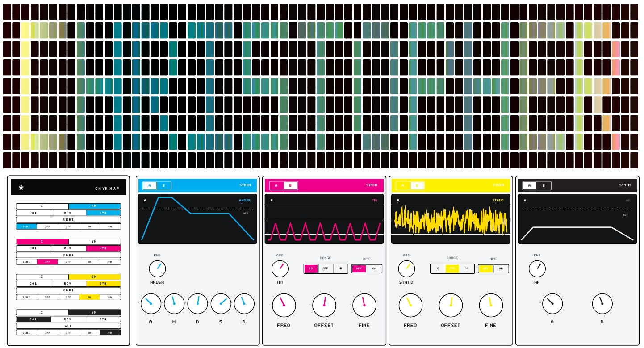Select SM in the cyan map section
Viewport: 644px width, 348px height.
click(94, 206)
